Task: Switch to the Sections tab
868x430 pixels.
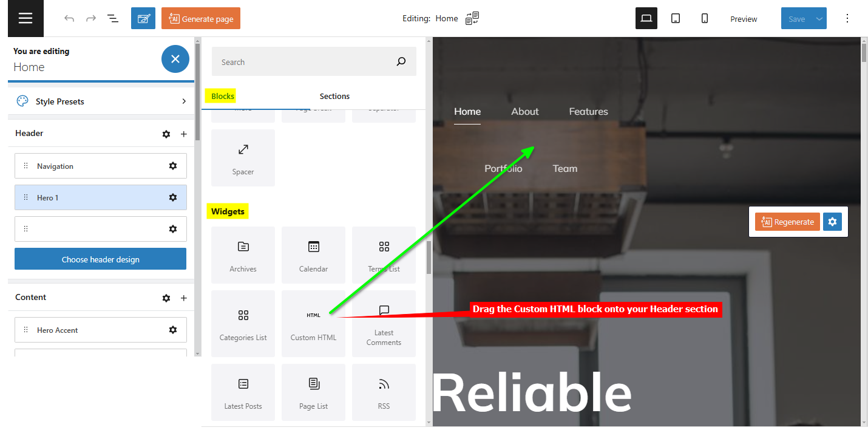Action: coord(334,96)
